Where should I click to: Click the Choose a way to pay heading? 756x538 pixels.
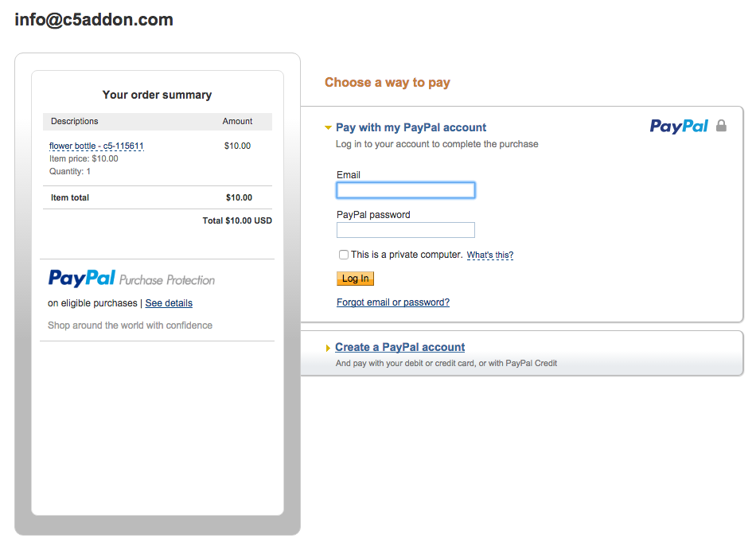[x=388, y=83]
